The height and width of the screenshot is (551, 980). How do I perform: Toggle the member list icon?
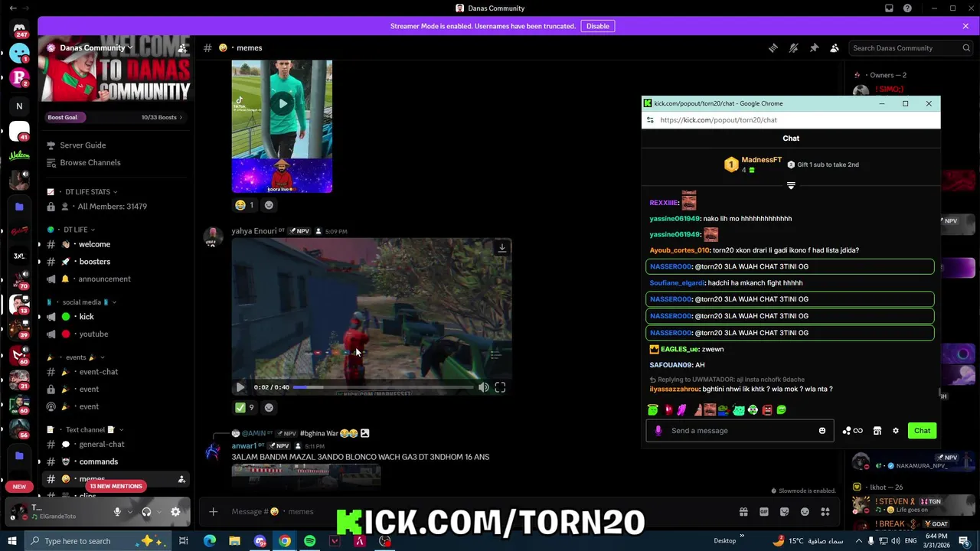[835, 47]
